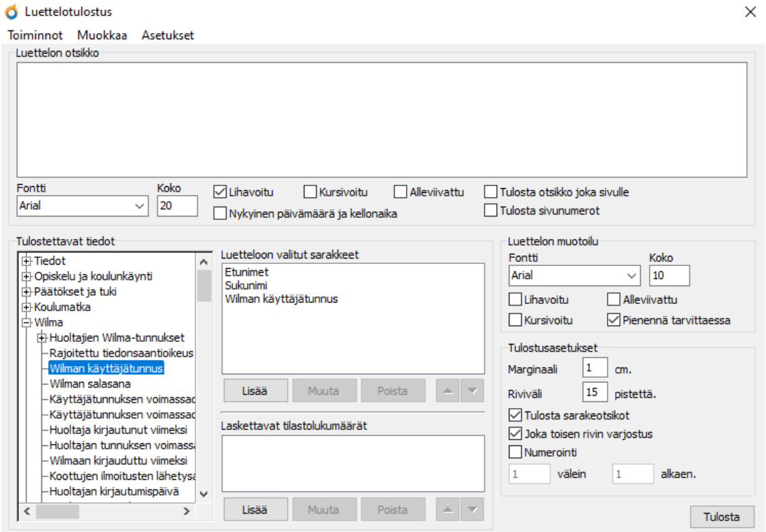766x532 pixels.
Task: Select Huoltajan kirjautumispäivä in the tree
Action: point(114,491)
